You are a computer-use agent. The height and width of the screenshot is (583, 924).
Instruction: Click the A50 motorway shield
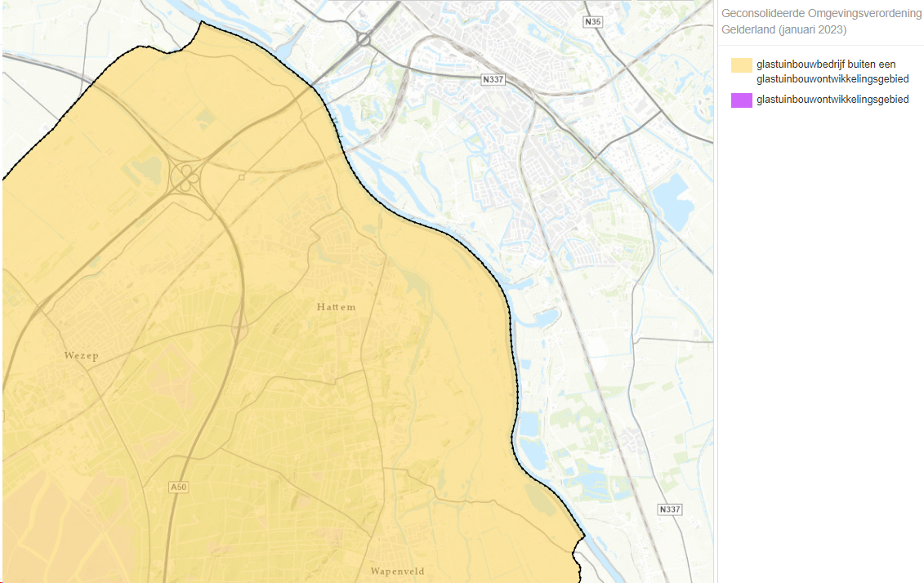click(x=179, y=487)
